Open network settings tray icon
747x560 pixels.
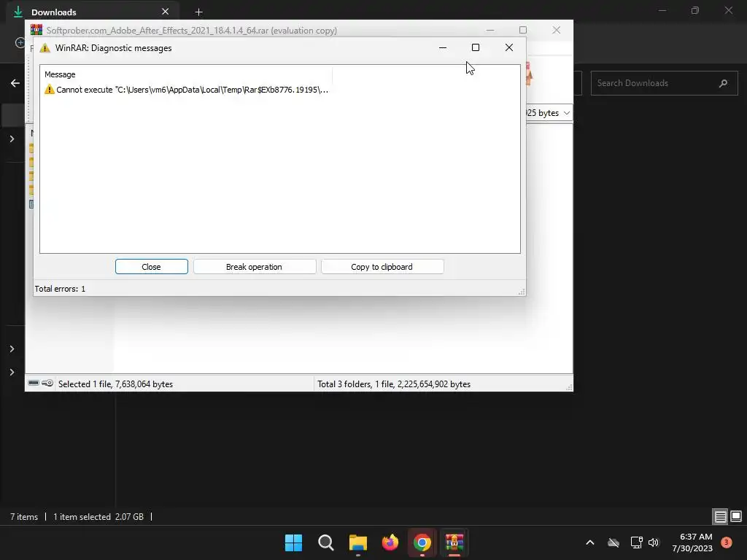click(x=636, y=542)
